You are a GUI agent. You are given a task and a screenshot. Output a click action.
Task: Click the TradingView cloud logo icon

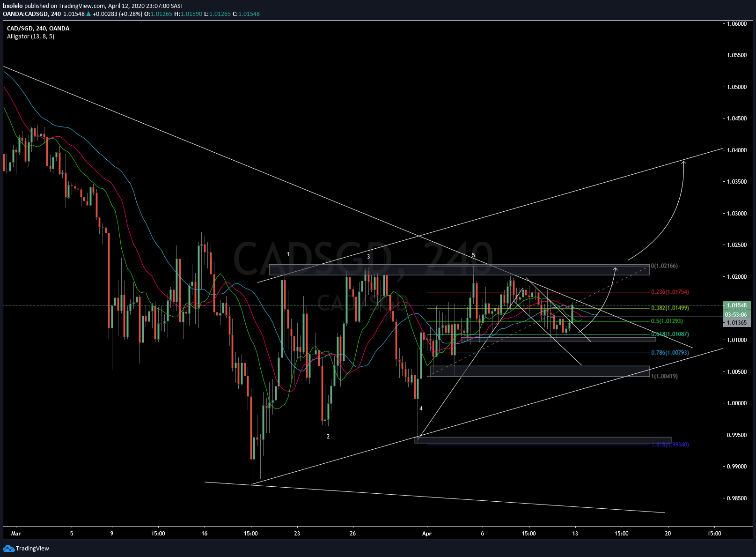(8, 548)
